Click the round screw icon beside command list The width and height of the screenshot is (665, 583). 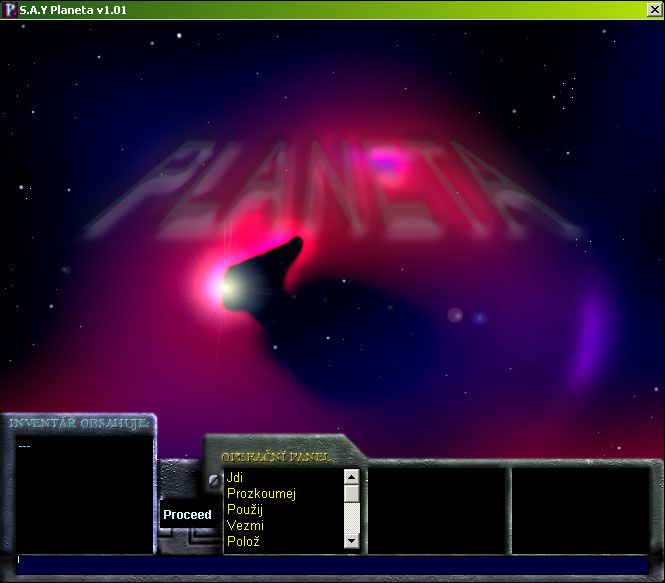tap(214, 480)
